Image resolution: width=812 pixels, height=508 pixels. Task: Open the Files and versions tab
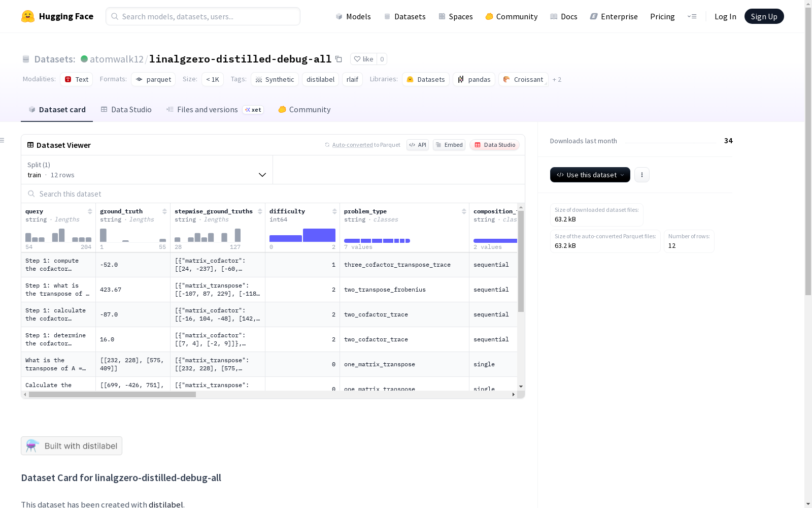point(215,110)
